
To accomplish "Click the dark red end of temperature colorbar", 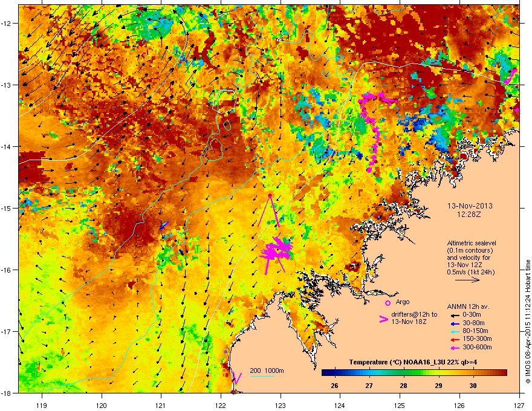I will coord(502,373).
